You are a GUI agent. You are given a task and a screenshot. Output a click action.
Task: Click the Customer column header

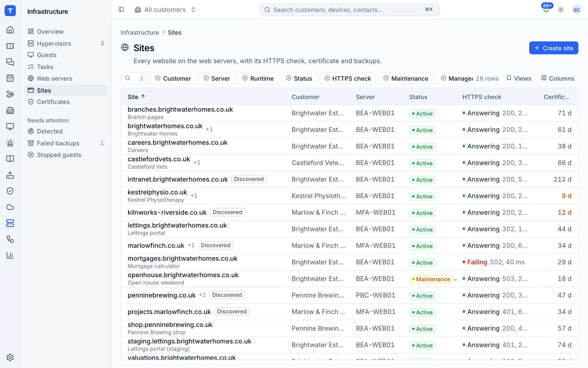(305, 97)
